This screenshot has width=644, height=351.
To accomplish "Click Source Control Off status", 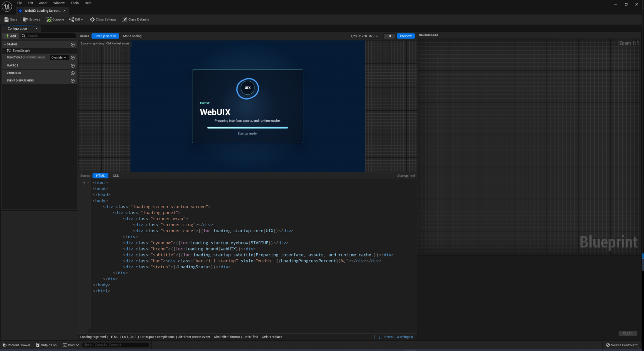I will click(622, 345).
